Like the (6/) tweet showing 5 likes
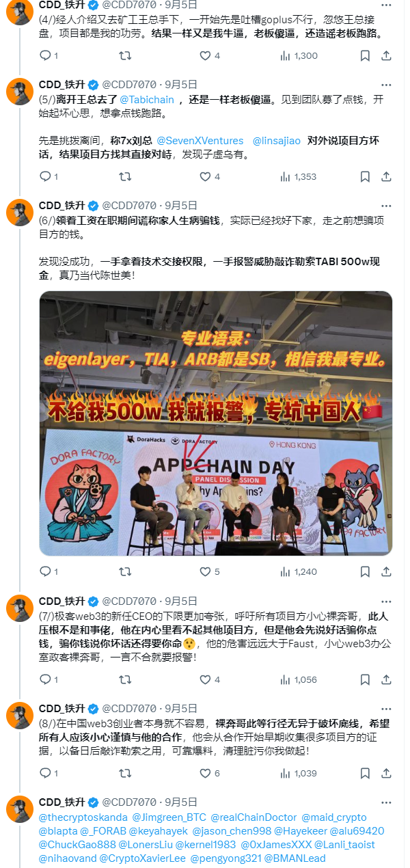This screenshot has width=410, height=868. tap(210, 571)
